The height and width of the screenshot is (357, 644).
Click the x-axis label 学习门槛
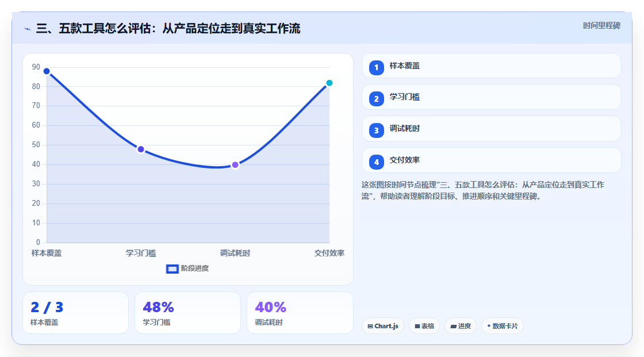[x=141, y=253]
